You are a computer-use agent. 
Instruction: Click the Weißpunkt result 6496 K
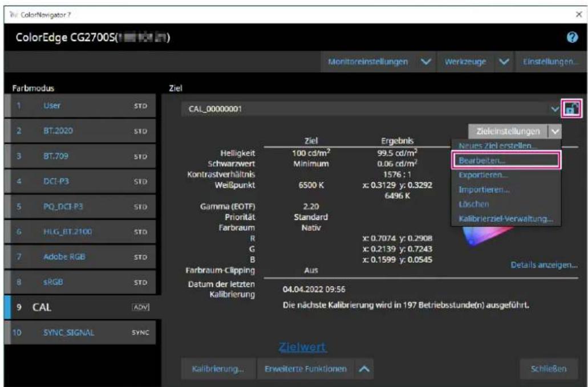(397, 195)
